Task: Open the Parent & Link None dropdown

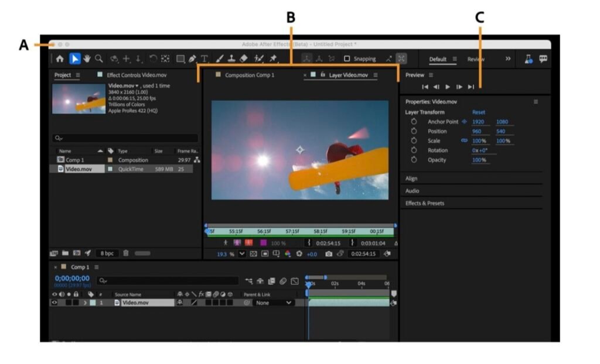Action: pyautogui.click(x=273, y=303)
